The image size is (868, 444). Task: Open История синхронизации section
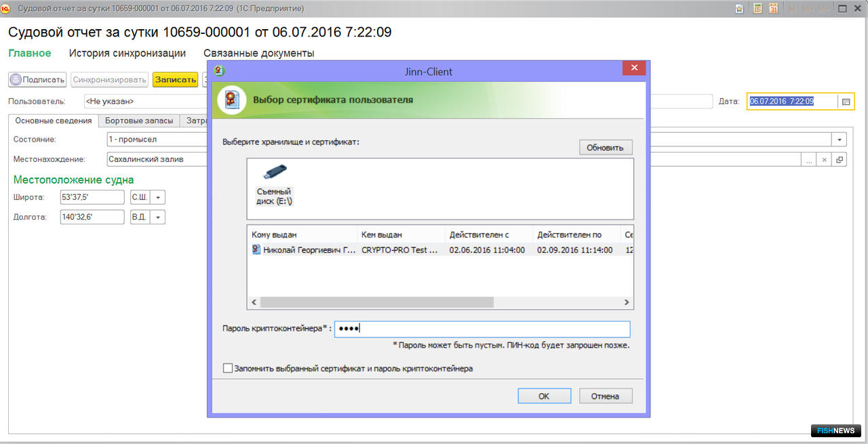click(127, 53)
